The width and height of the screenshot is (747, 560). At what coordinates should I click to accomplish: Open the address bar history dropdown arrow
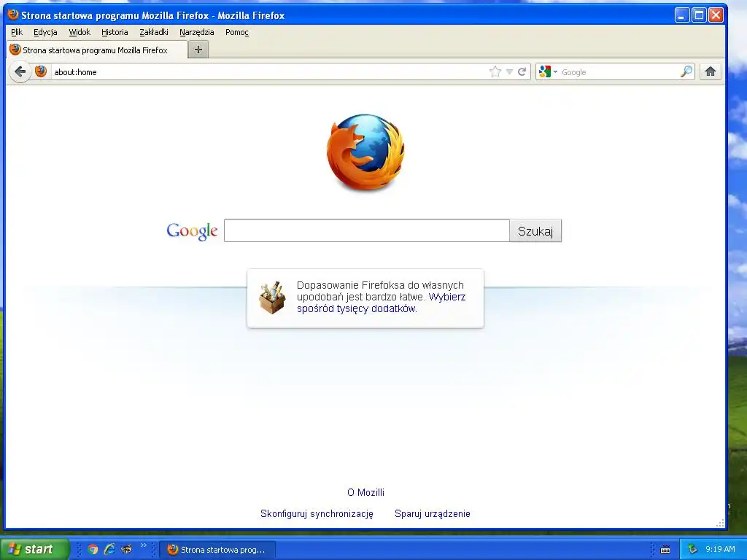[509, 72]
